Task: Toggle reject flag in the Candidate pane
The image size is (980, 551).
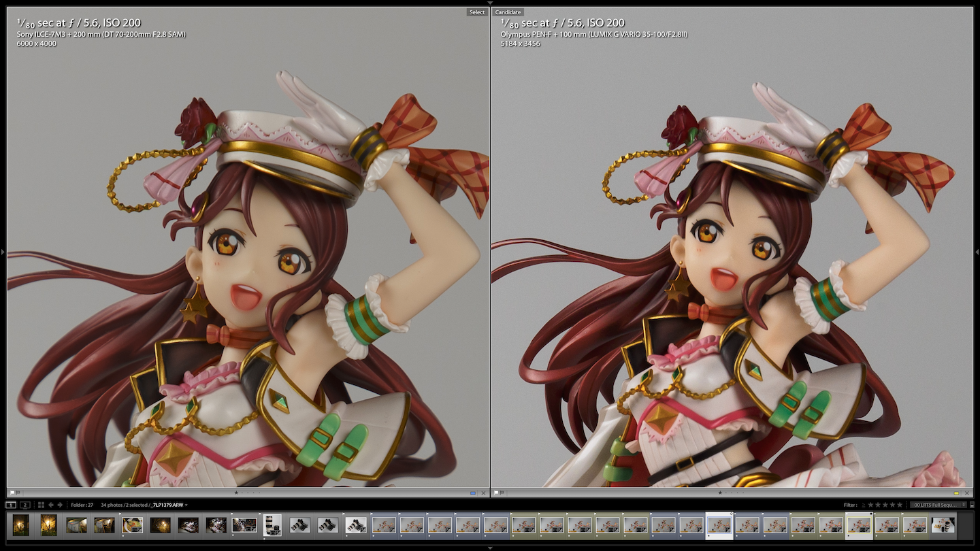Action: point(502,492)
